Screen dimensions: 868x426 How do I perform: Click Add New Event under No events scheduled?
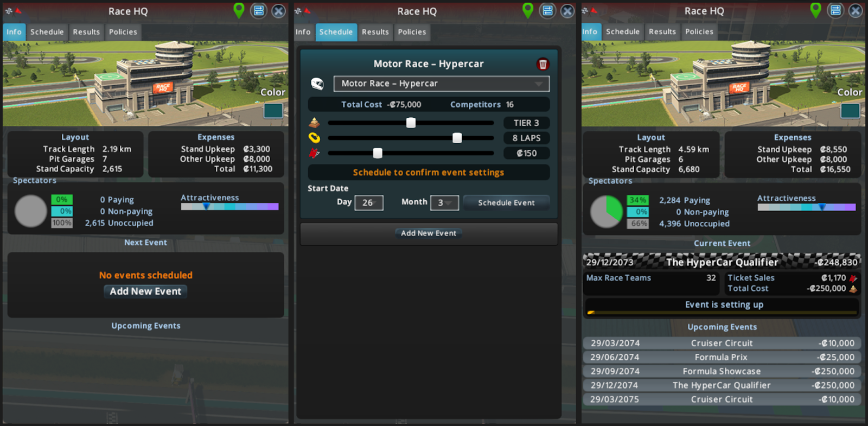[x=145, y=291]
